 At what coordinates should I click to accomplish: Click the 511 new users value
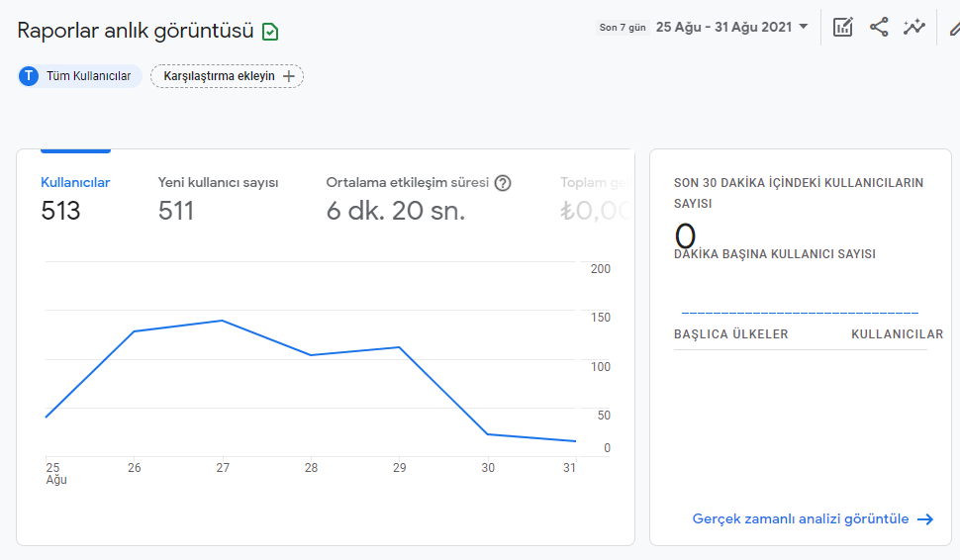point(176,211)
